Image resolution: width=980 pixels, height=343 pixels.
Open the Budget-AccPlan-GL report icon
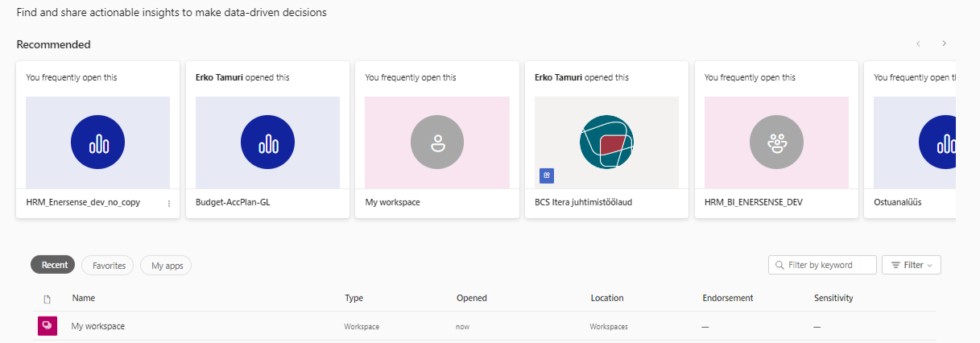(x=267, y=143)
